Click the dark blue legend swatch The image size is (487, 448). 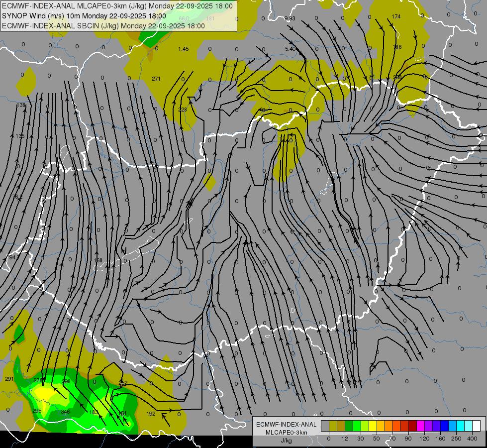point(445,426)
